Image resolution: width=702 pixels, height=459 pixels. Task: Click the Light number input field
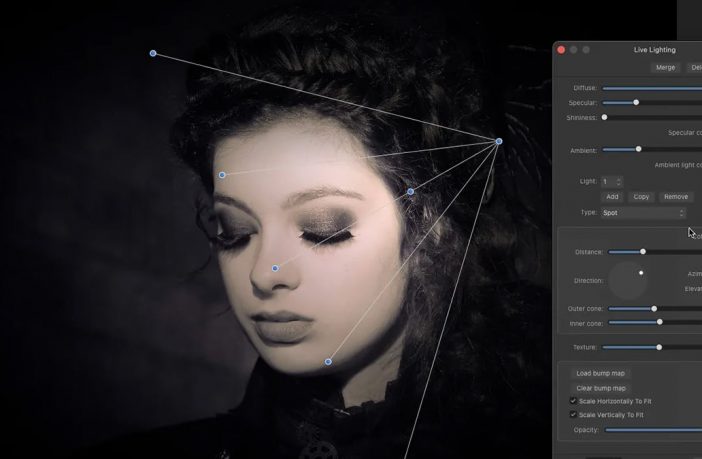pyautogui.click(x=608, y=181)
